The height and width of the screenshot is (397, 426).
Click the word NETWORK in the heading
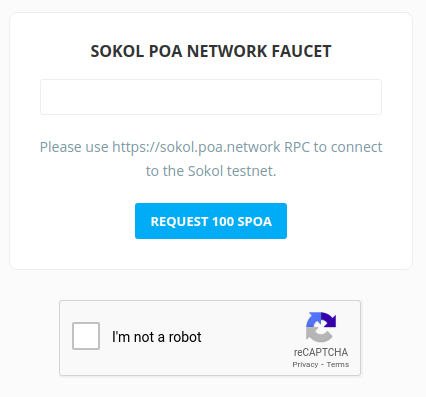tap(226, 51)
